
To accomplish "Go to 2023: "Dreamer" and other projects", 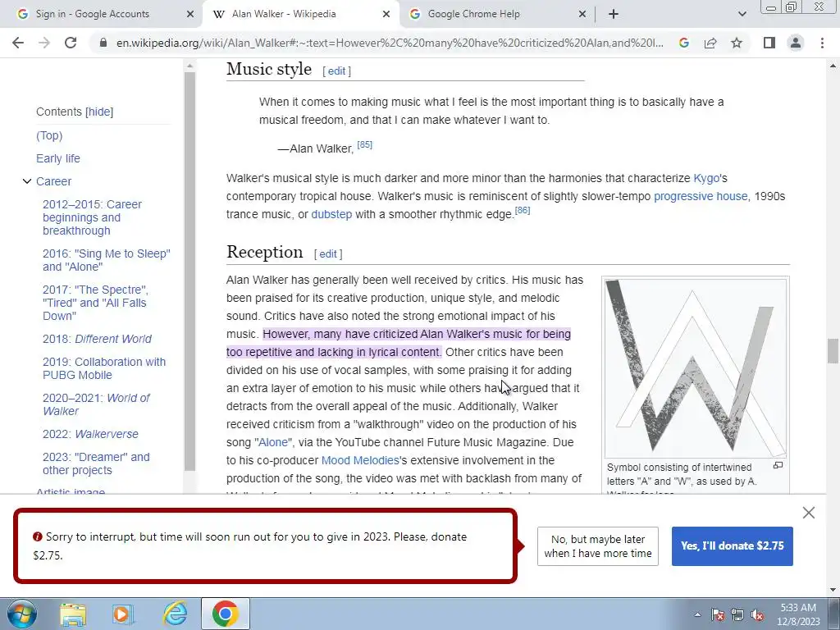I will point(96,463).
